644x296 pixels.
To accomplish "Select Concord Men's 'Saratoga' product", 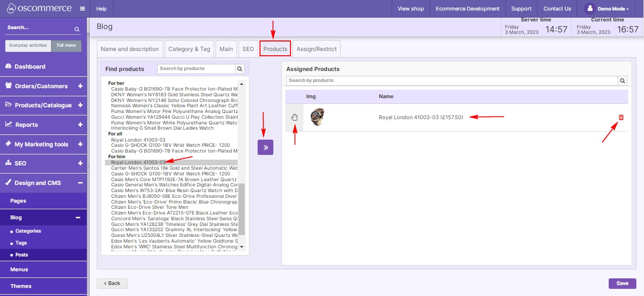I will click(x=174, y=219).
